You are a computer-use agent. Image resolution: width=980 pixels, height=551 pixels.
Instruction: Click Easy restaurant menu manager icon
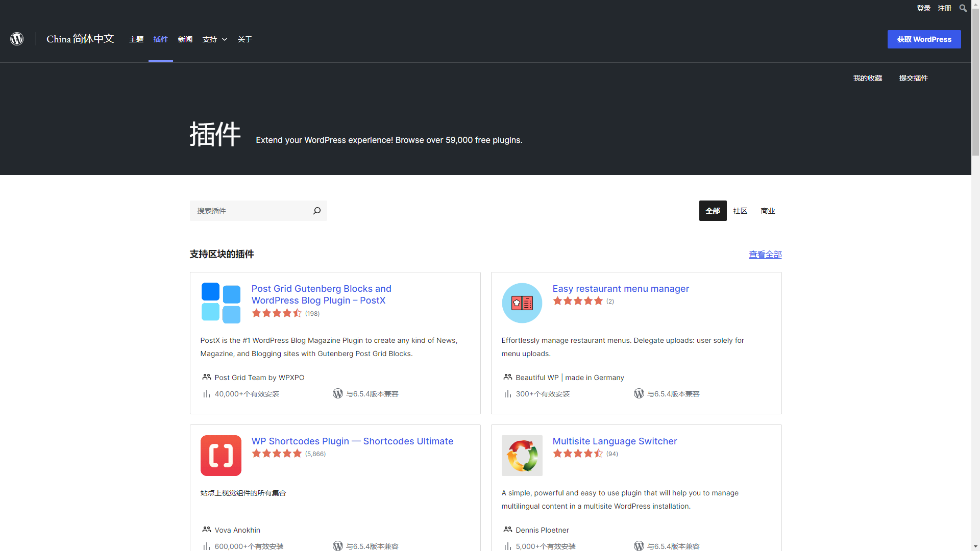click(x=522, y=303)
